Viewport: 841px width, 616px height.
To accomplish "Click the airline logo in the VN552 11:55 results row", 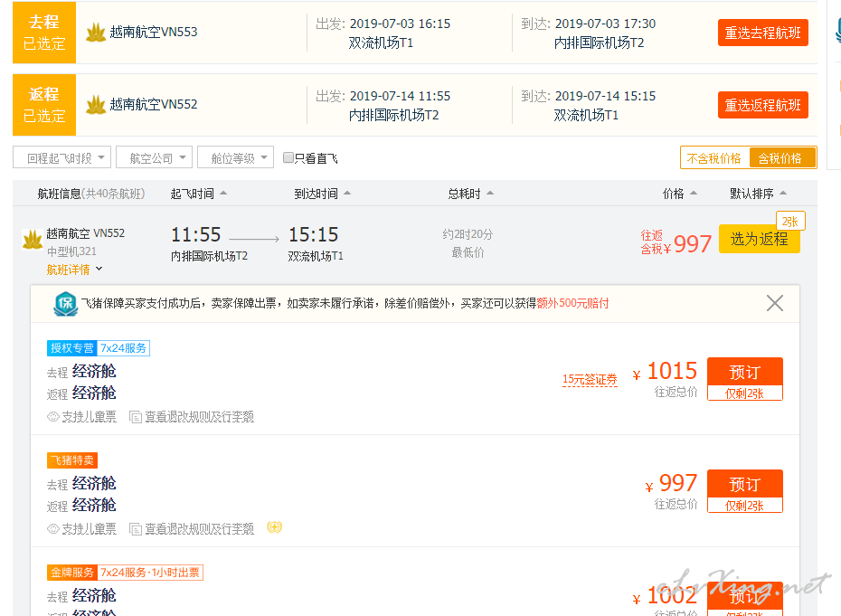I will 33,240.
